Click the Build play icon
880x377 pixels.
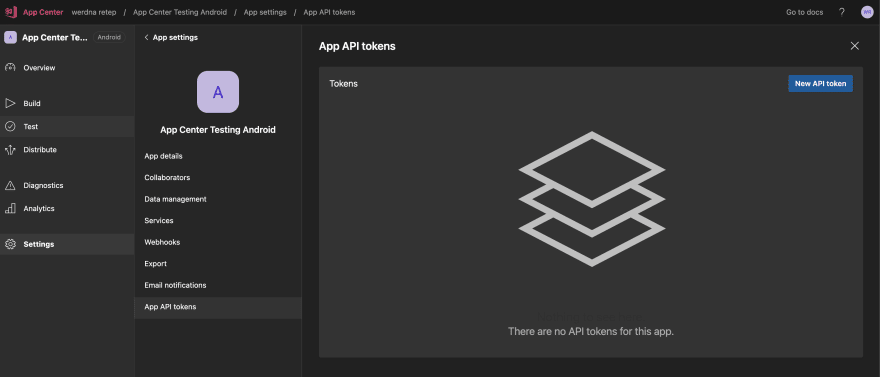(10, 103)
